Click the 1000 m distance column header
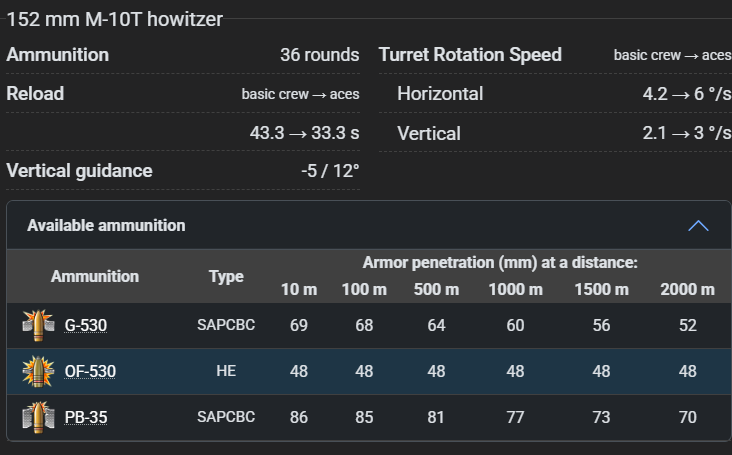The height and width of the screenshot is (455, 732). click(x=515, y=290)
